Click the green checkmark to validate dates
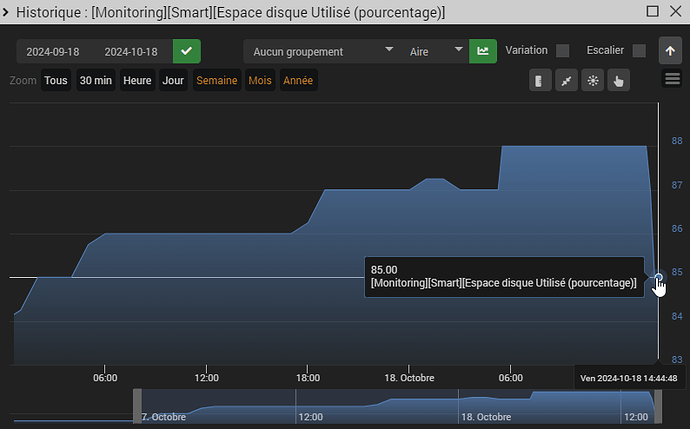 pyautogui.click(x=186, y=51)
